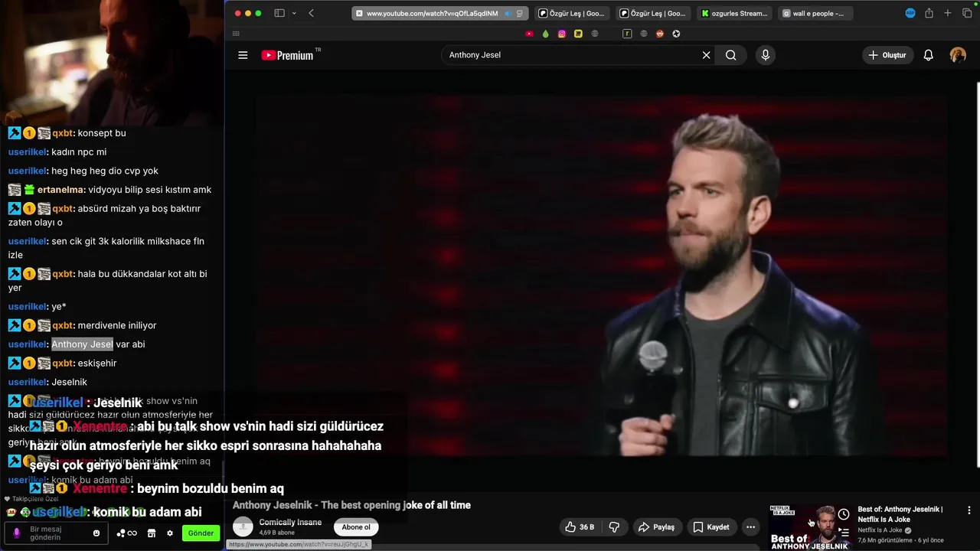Screen dimensions: 980x551
Task: Click qxbt's message eskişehir
Action: tap(97, 364)
